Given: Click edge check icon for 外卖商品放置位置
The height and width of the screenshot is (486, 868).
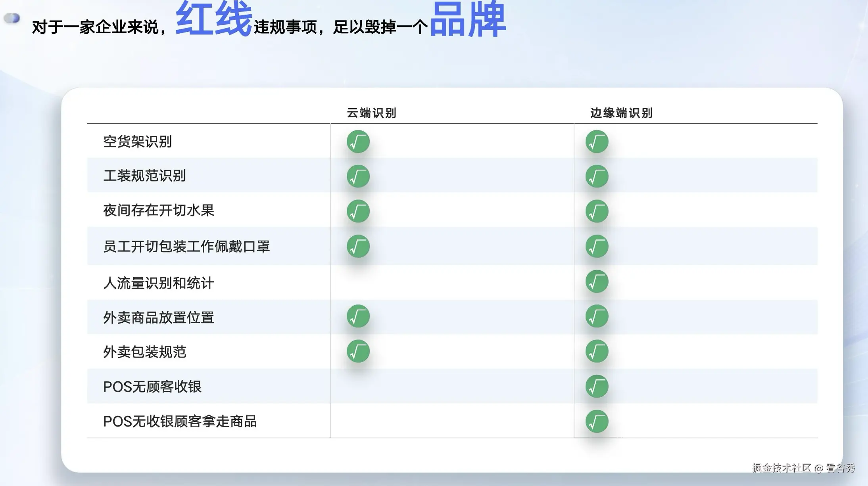Looking at the screenshot, I should click(597, 316).
